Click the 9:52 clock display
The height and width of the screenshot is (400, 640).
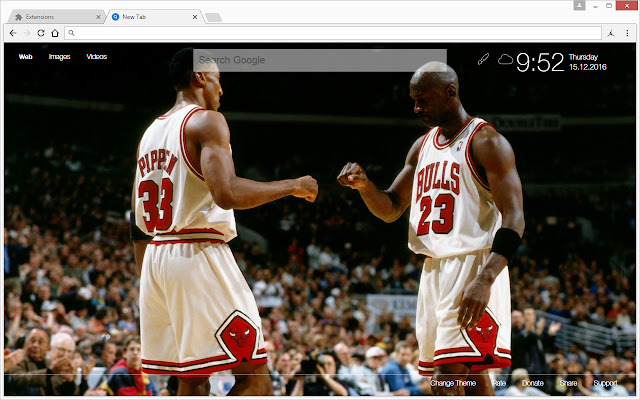540,62
